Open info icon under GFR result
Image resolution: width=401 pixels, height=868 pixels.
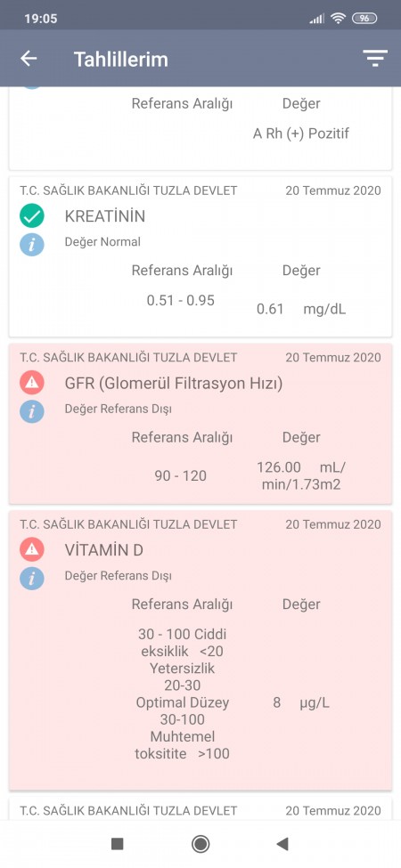pos(32,410)
